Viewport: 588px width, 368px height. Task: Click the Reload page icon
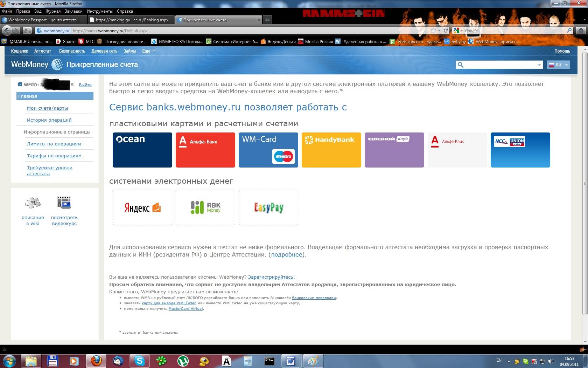click(x=446, y=31)
